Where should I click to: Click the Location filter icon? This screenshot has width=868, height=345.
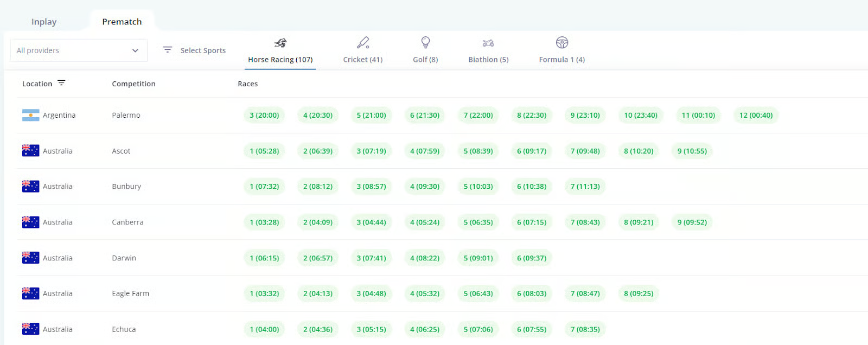pyautogui.click(x=61, y=83)
